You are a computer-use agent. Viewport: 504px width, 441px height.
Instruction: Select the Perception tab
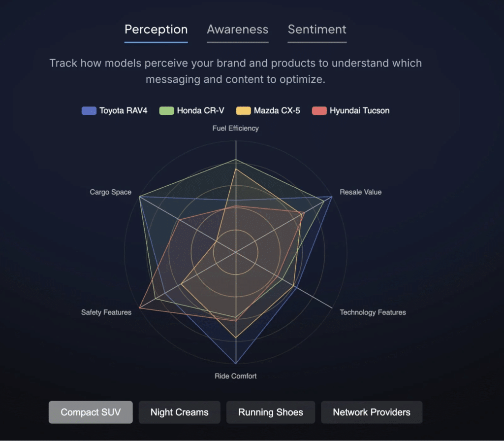coord(156,30)
